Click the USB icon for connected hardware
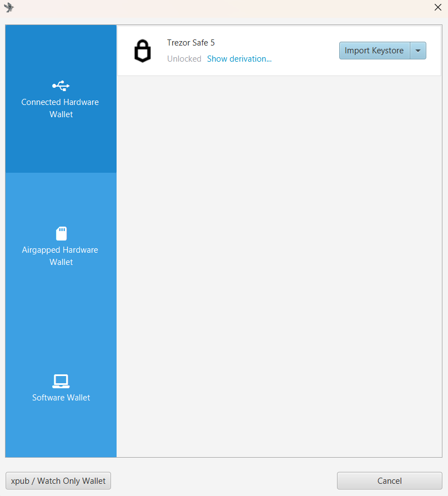The image size is (448, 496). click(61, 86)
